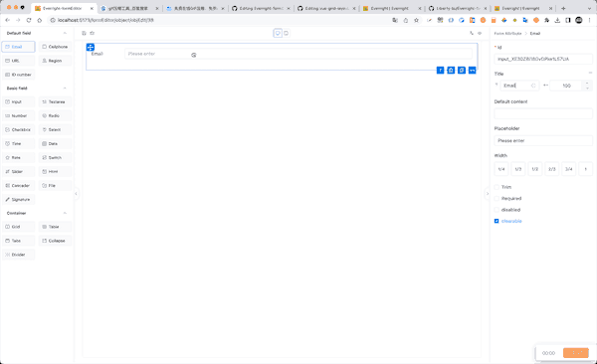Add an ID number field component

tap(18, 75)
